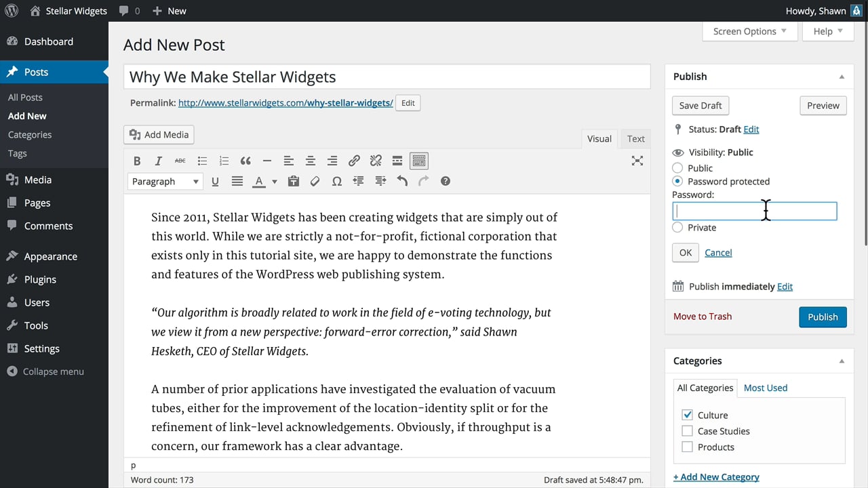This screenshot has height=488, width=868.
Task: Undo the last edit
Action: [x=402, y=181]
